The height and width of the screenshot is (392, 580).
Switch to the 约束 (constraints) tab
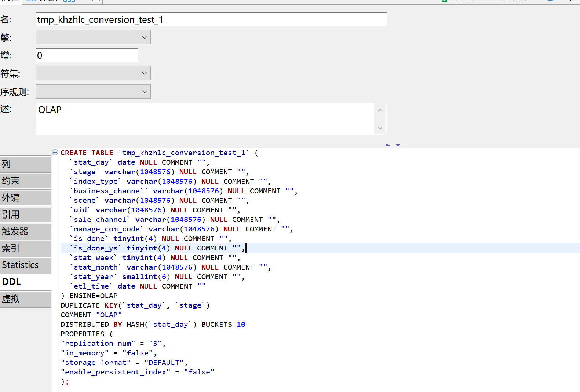point(26,181)
